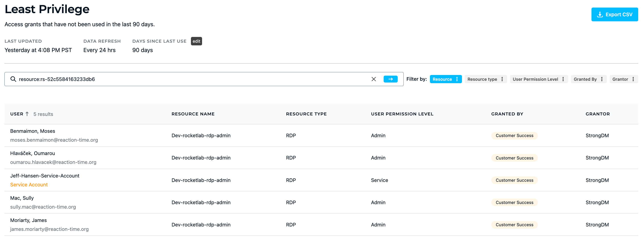Click the User Permission Level column header
The image size is (644, 250).
point(402,114)
